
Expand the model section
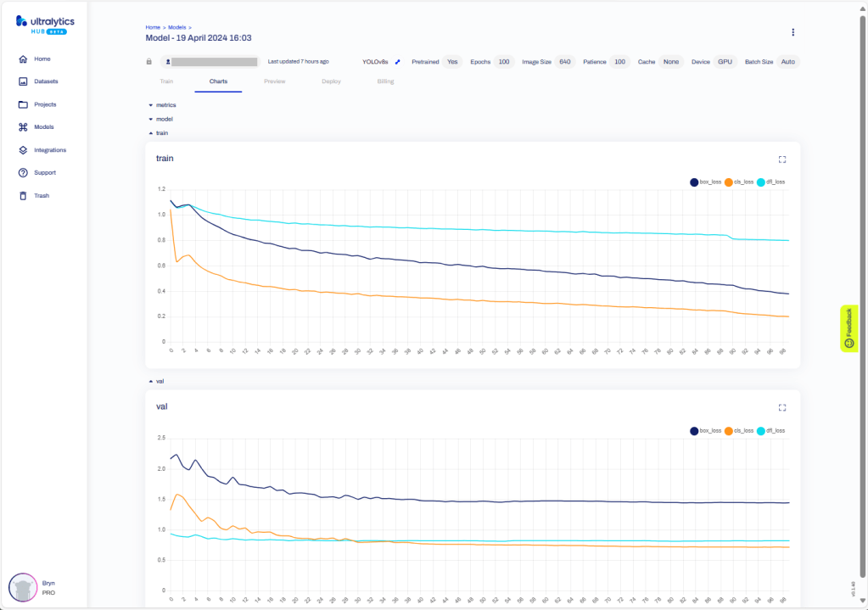click(160, 119)
